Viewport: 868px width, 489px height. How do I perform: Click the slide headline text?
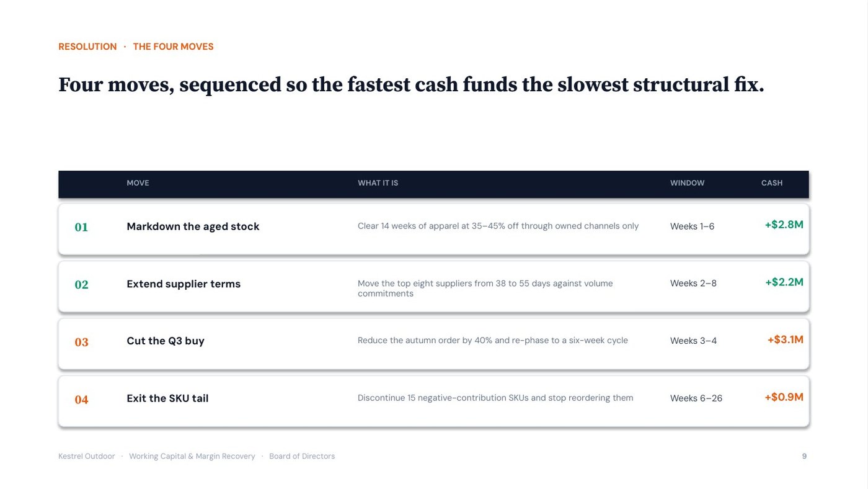click(411, 85)
